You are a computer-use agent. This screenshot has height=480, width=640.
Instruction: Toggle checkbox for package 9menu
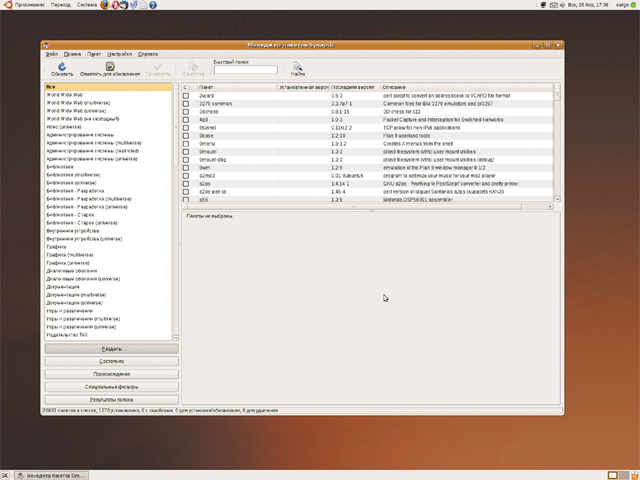tap(186, 144)
